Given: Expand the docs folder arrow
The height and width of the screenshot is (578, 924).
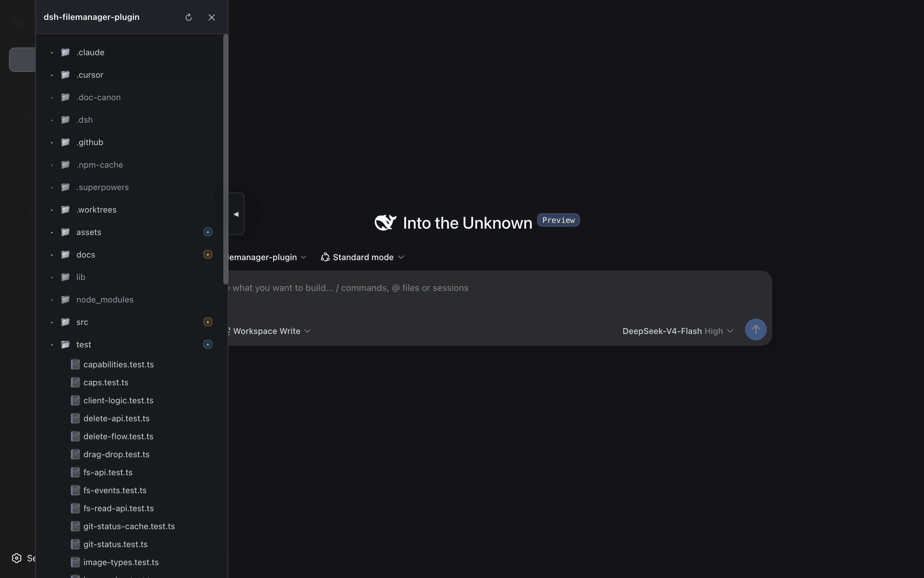Looking at the screenshot, I should (52, 255).
